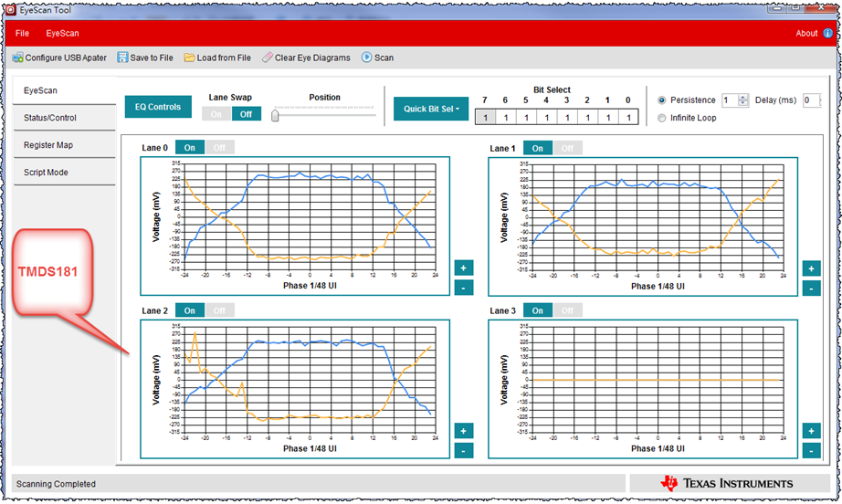Open the Register Map tab
The image size is (842, 504).
click(x=65, y=145)
